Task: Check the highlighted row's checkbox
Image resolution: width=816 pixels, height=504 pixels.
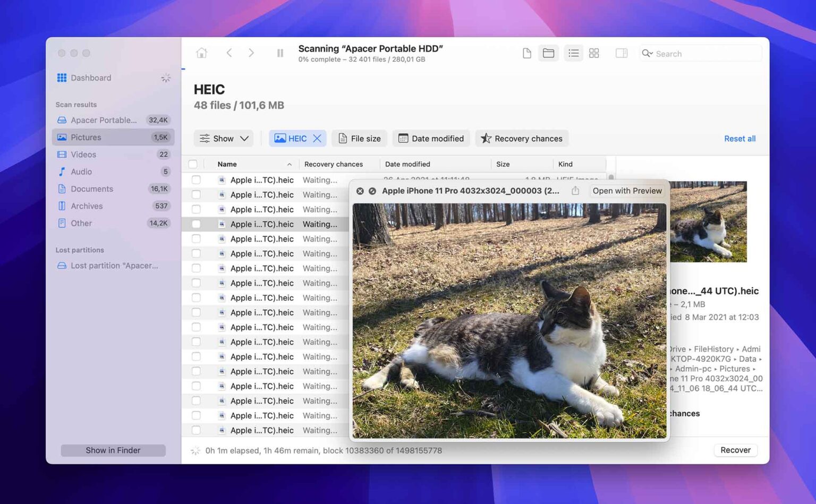Action: point(196,224)
